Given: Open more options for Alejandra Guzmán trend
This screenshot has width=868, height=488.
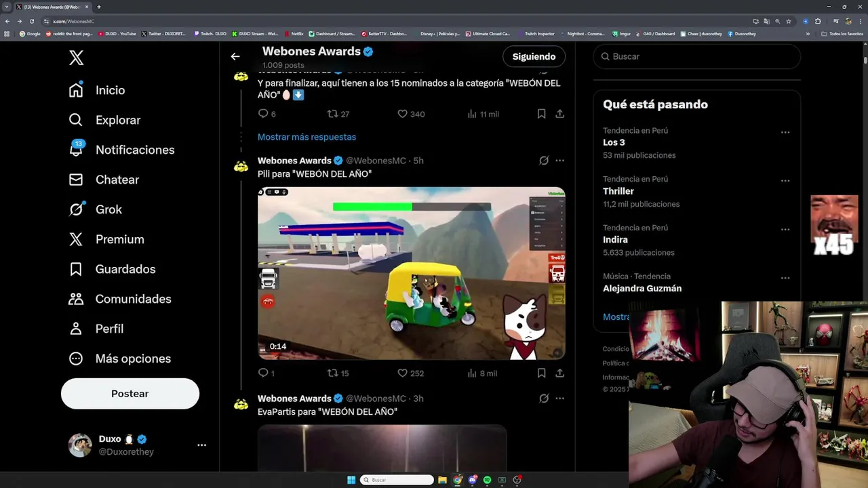Looking at the screenshot, I should coord(785,278).
